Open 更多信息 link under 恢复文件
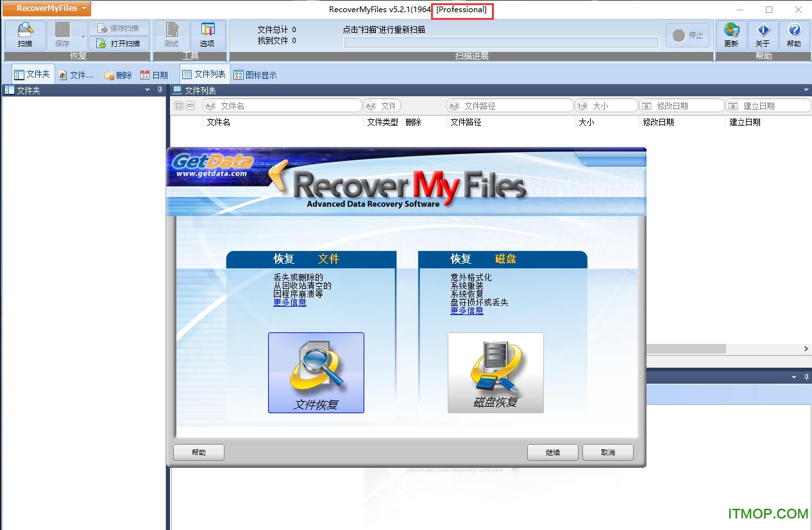Screen dimensions: 812x530 tap(289, 302)
